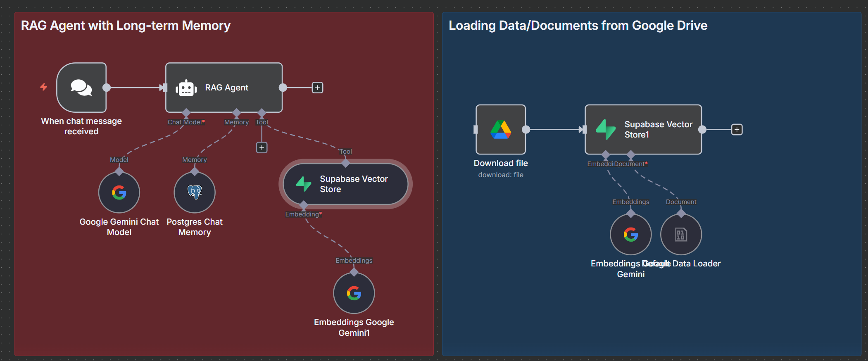Click the red lightning trigger indicator
Image resolution: width=868 pixels, height=361 pixels.
tap(43, 87)
